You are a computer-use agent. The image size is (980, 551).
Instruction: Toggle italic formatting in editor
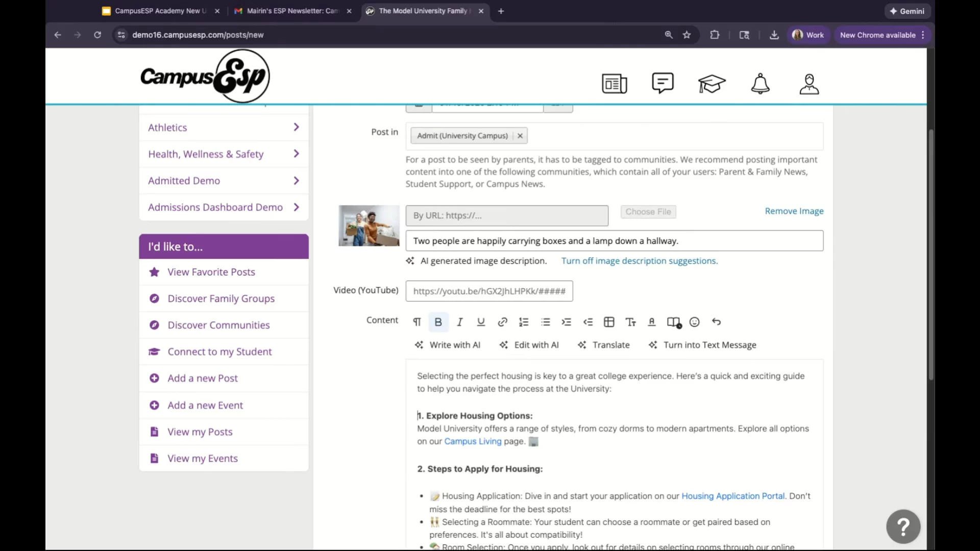[x=459, y=322]
